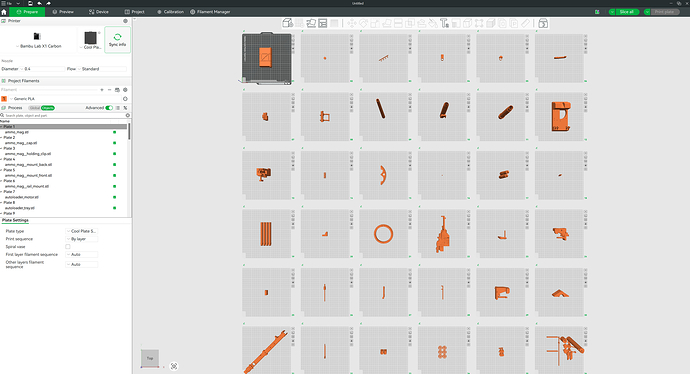
Task: Open the Plate type dropdown
Action: point(82,231)
